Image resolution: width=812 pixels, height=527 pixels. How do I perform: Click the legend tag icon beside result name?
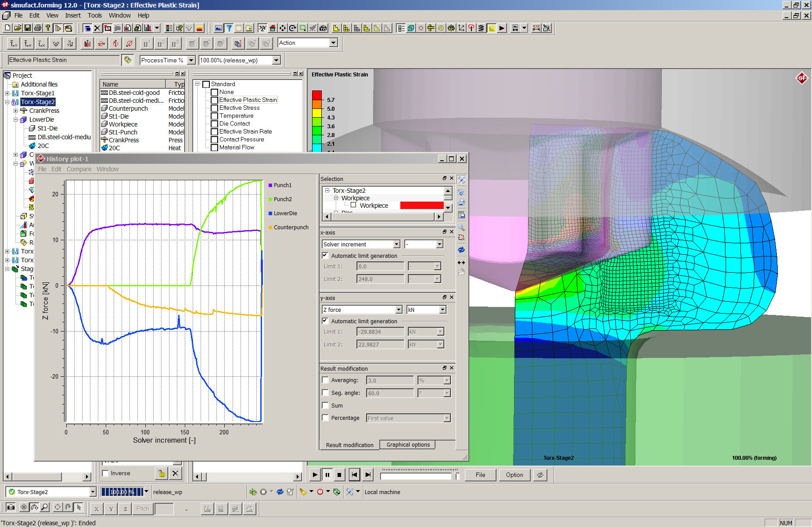128,60
